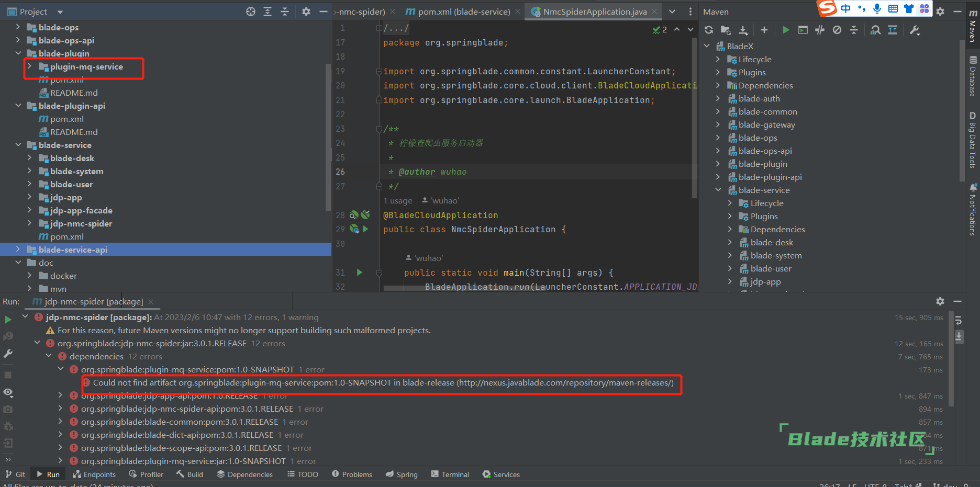This screenshot has width=980, height=487.
Task: Open Notifications side panel
Action: (x=973, y=209)
